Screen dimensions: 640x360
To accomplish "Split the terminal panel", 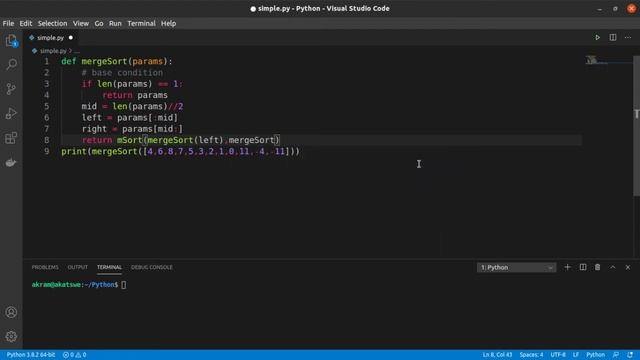I will tap(583, 267).
